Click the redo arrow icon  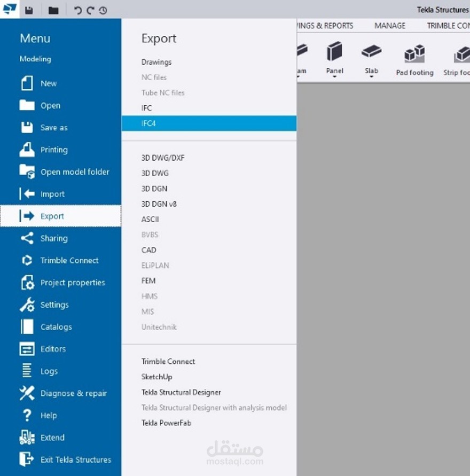pyautogui.click(x=90, y=11)
